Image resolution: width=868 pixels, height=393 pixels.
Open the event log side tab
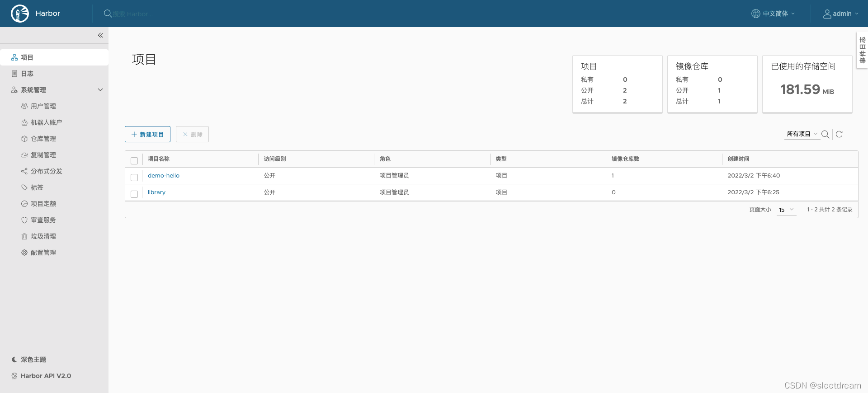coord(863,50)
